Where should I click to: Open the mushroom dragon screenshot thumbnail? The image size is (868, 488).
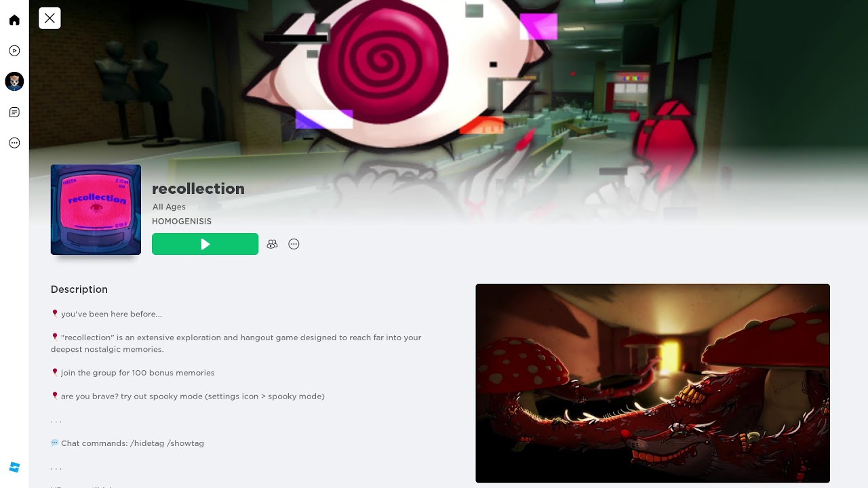point(652,383)
